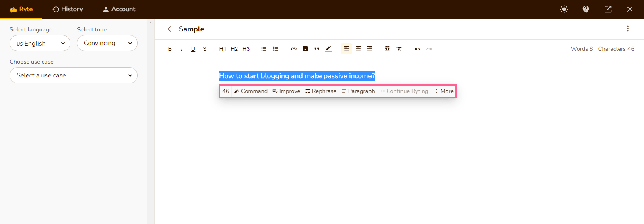
Task: Redo the last action
Action: (x=429, y=49)
